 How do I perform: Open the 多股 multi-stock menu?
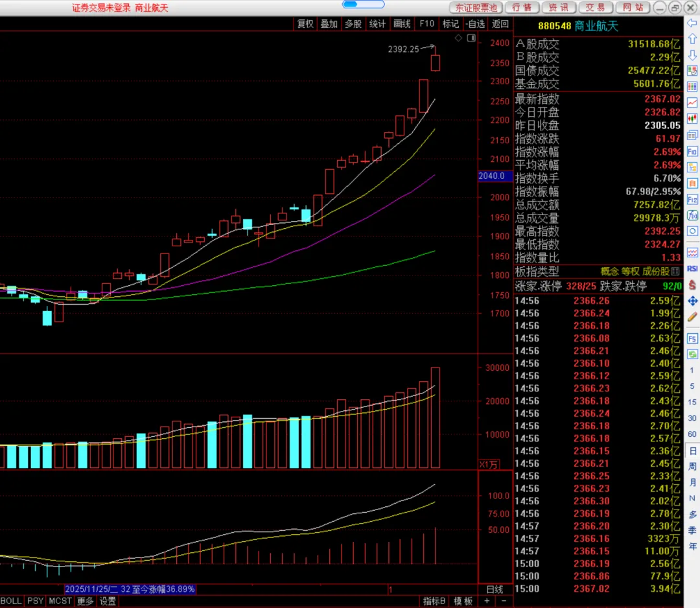[353, 24]
